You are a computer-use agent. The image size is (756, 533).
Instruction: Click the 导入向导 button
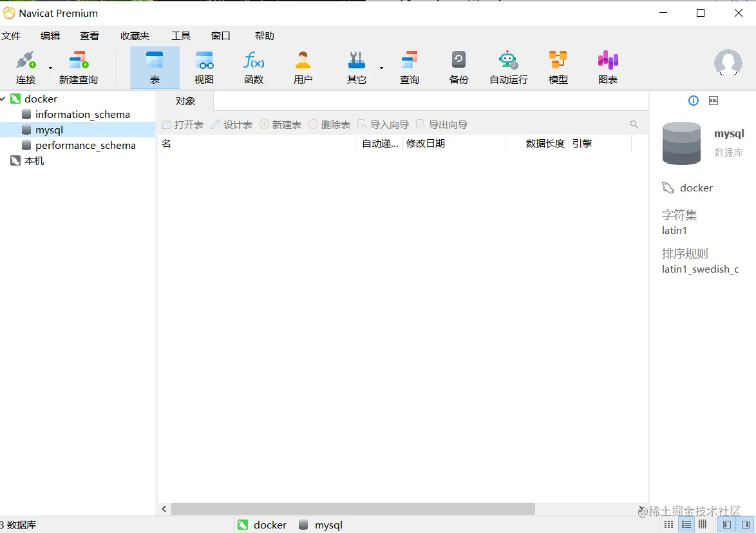click(383, 124)
